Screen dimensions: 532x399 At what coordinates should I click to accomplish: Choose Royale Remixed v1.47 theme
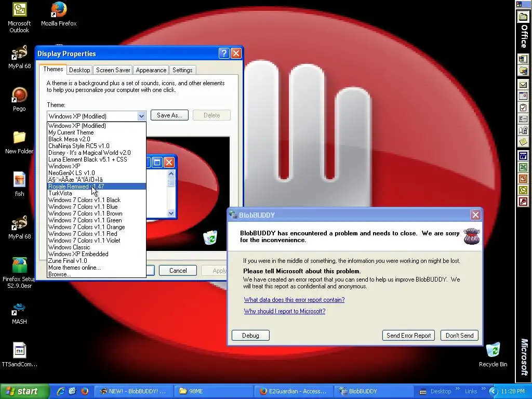click(97, 187)
